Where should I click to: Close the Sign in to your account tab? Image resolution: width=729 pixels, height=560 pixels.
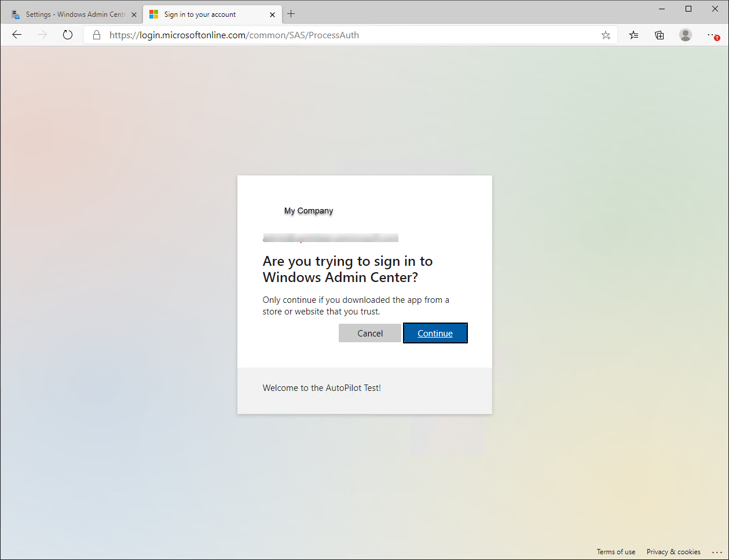pos(272,14)
